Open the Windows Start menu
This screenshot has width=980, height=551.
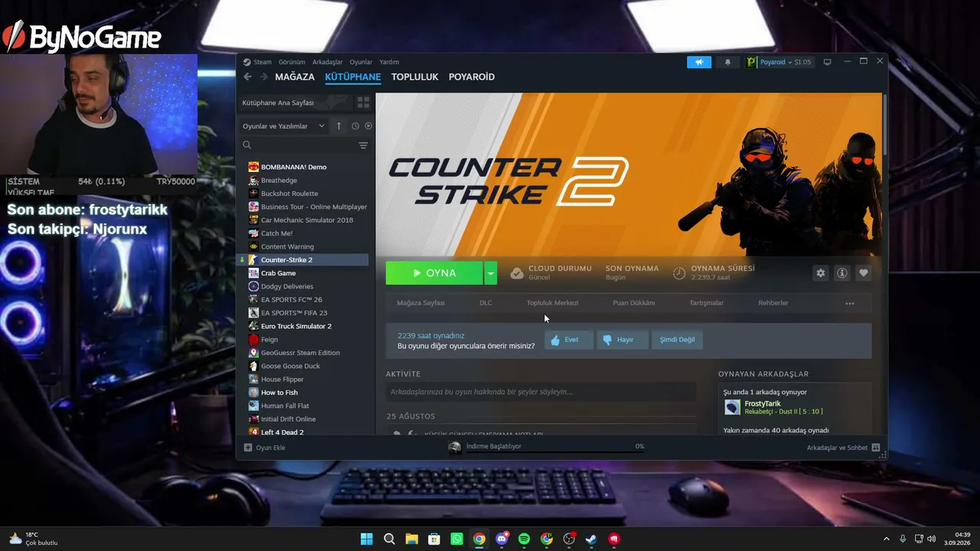coord(367,539)
